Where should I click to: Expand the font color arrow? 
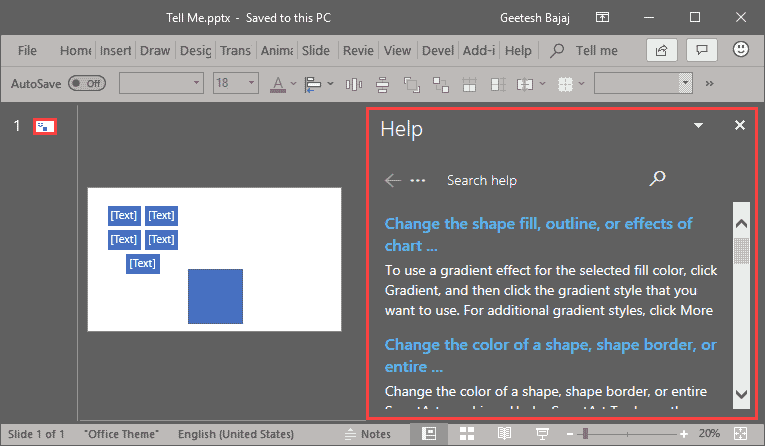pos(293,84)
